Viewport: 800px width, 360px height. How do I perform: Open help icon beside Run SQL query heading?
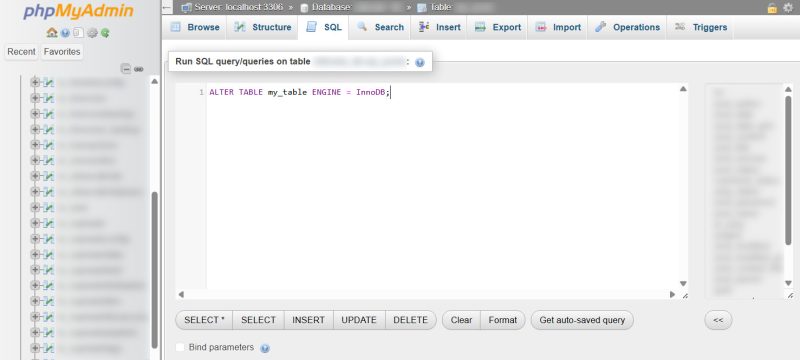pos(420,62)
